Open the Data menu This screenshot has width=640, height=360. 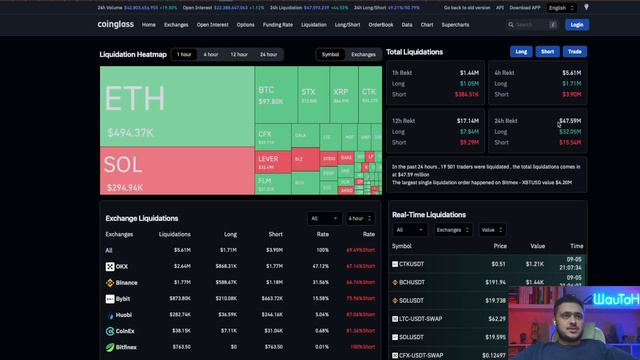pyautogui.click(x=407, y=25)
